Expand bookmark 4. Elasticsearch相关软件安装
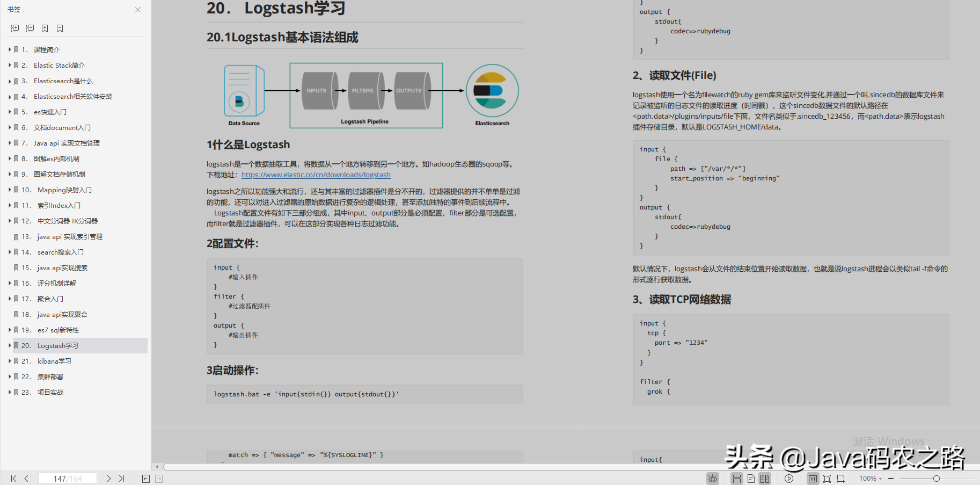The width and height of the screenshot is (980, 485). pyautogui.click(x=10, y=96)
